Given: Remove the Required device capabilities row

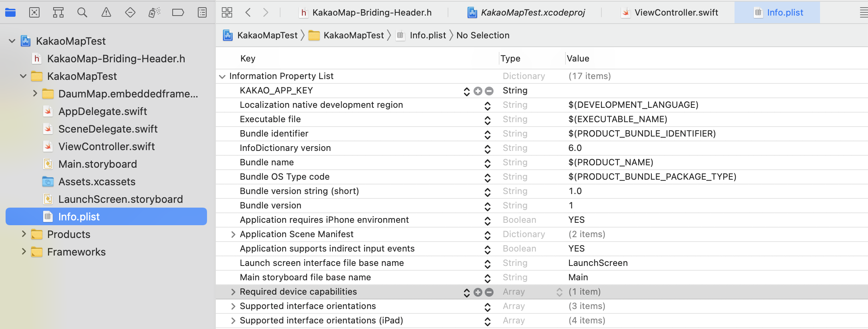Looking at the screenshot, I should [x=489, y=292].
